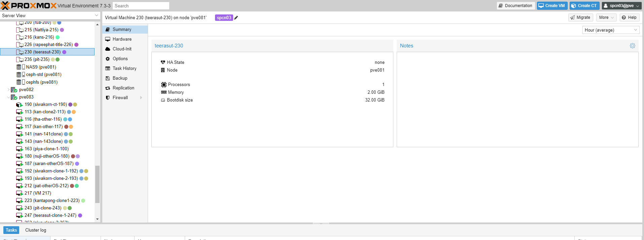Open the More actions dropdown
The image size is (644, 240).
click(606, 17)
